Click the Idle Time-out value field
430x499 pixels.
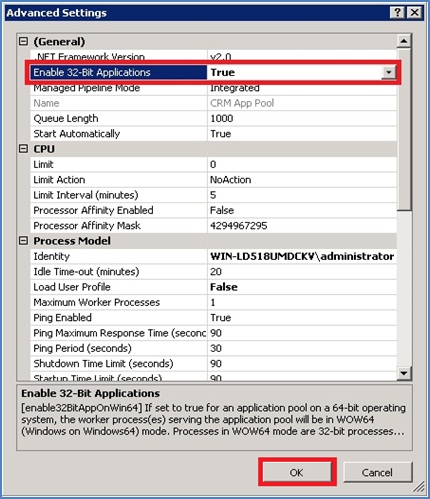(302, 272)
